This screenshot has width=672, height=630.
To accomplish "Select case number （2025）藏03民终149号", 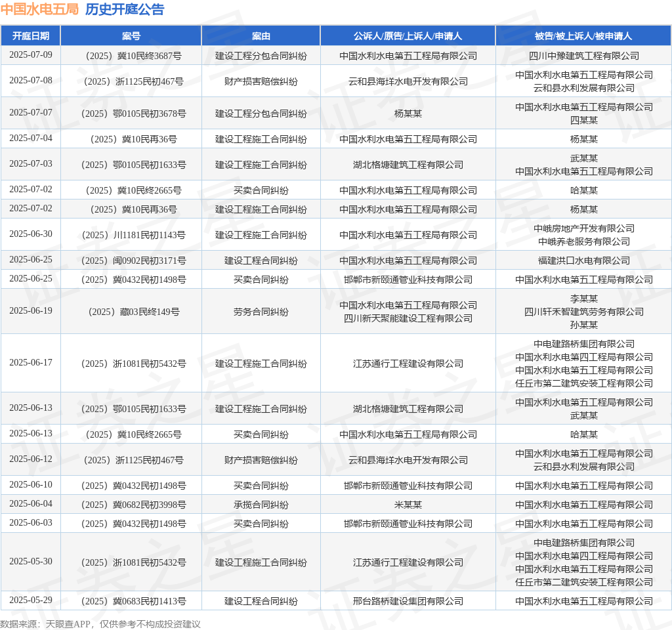I will click(x=133, y=312).
